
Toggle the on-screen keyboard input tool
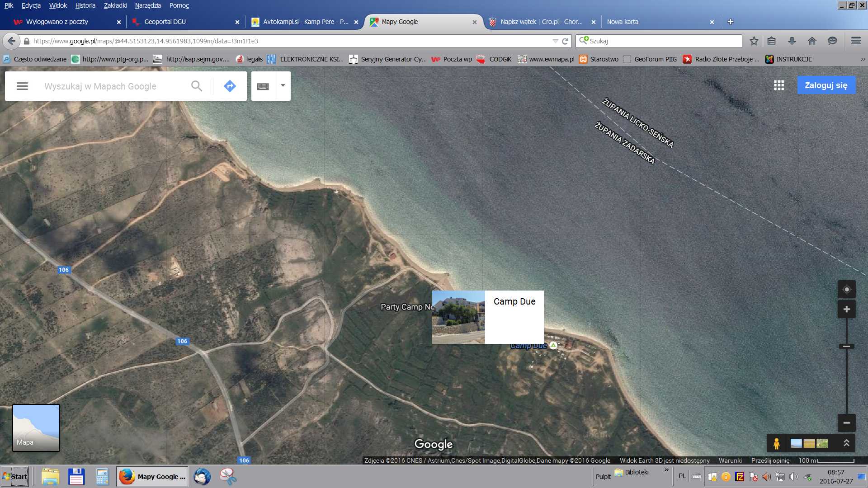pyautogui.click(x=263, y=86)
